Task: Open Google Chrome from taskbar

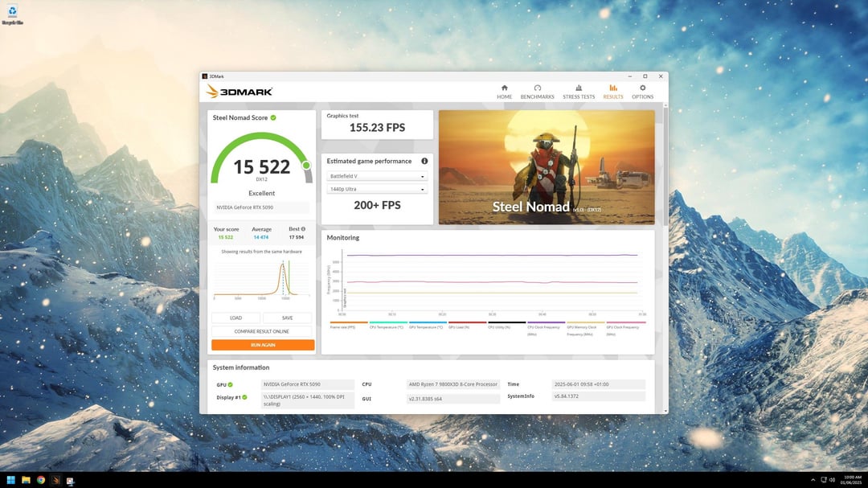Action: click(x=41, y=480)
